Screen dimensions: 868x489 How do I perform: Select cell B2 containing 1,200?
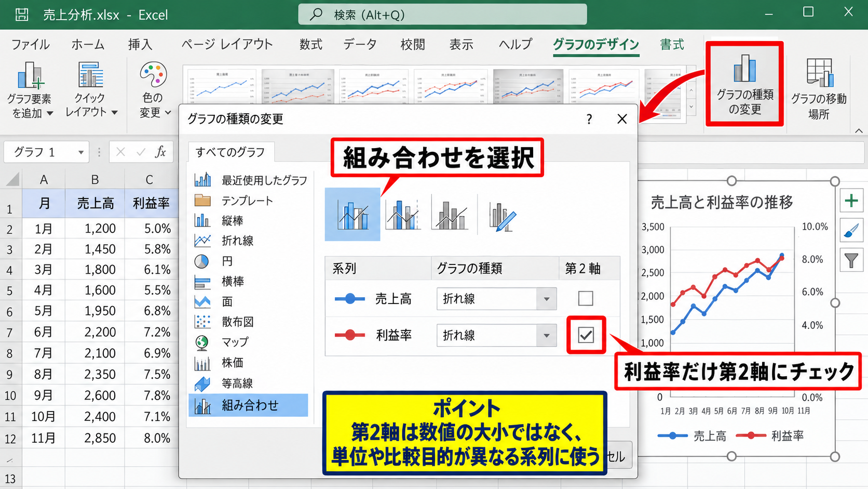(x=95, y=228)
